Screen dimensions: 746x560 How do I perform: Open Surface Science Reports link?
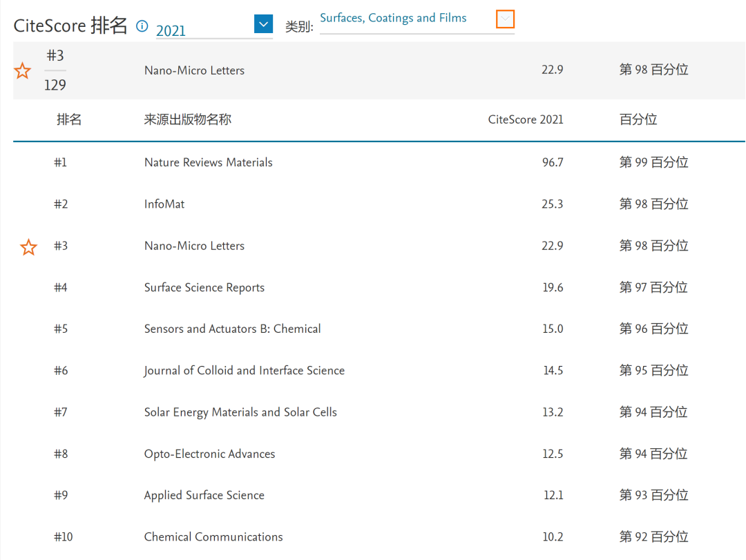(x=204, y=287)
